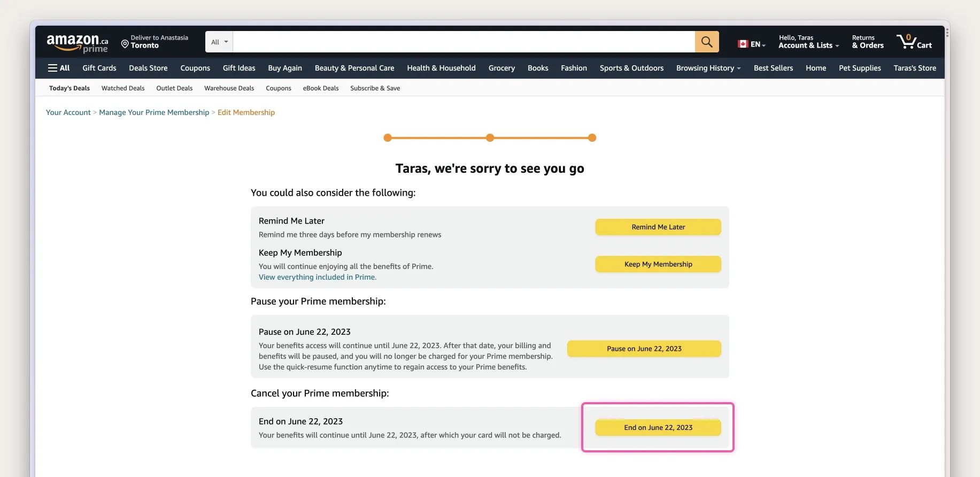This screenshot has height=477, width=980.
Task: Open the Browsing History dropdown
Action: pos(707,68)
